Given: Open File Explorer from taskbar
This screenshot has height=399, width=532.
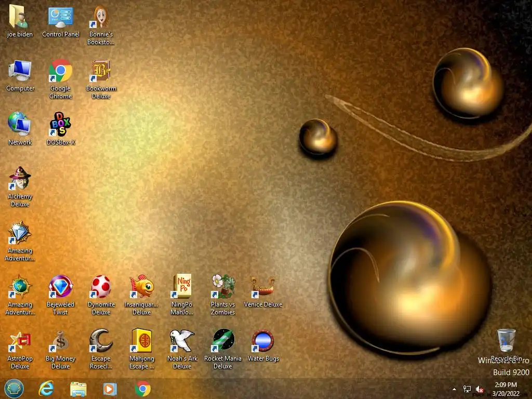Looking at the screenshot, I should [x=78, y=389].
